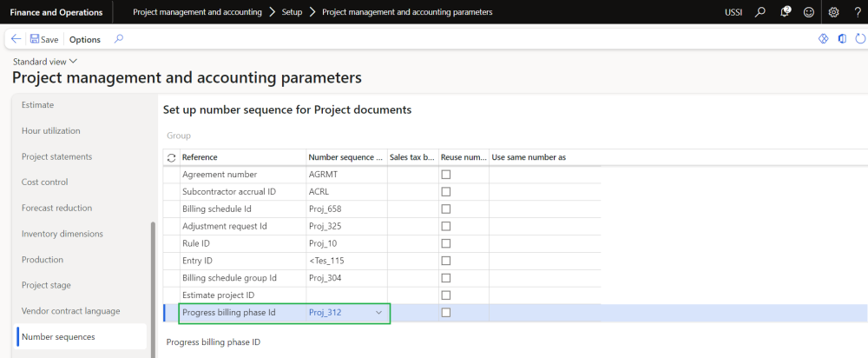Click the Setup breadcrumb link

click(292, 12)
